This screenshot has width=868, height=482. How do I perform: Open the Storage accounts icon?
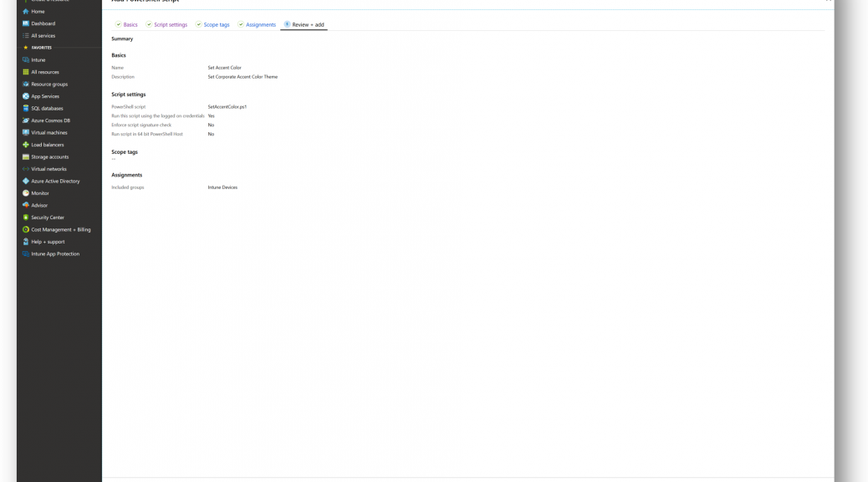click(25, 156)
